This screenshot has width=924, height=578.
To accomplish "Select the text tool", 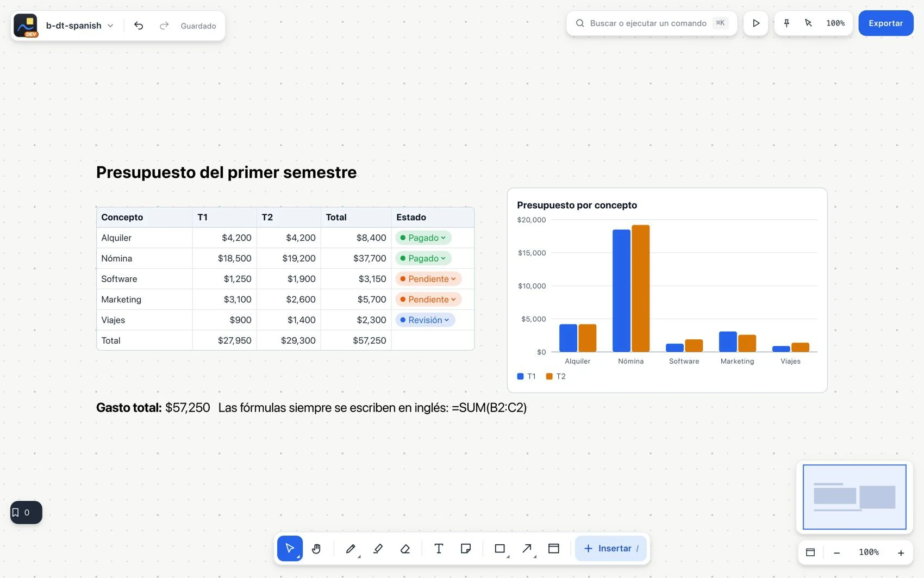I will coord(439,549).
